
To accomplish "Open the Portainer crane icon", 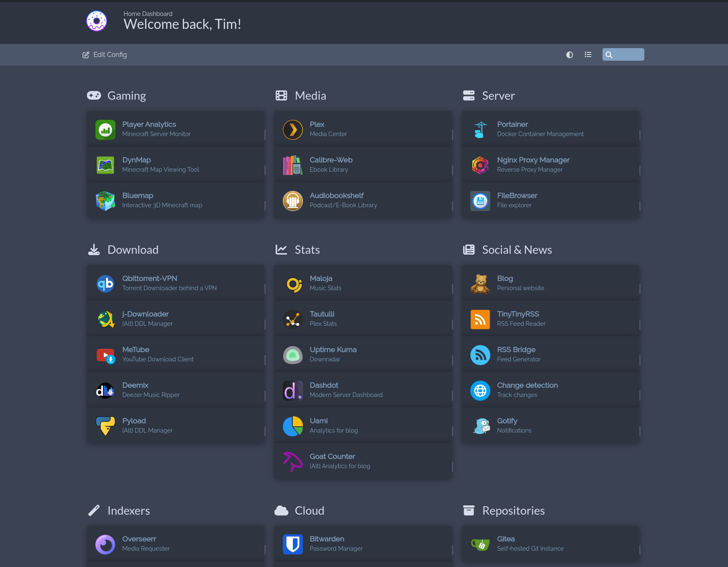I will [480, 129].
